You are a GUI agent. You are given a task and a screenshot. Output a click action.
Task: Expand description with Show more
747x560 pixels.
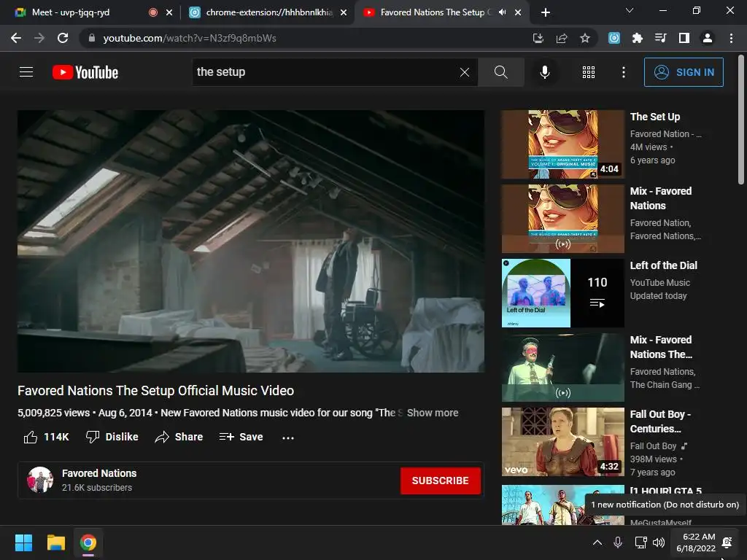point(433,413)
